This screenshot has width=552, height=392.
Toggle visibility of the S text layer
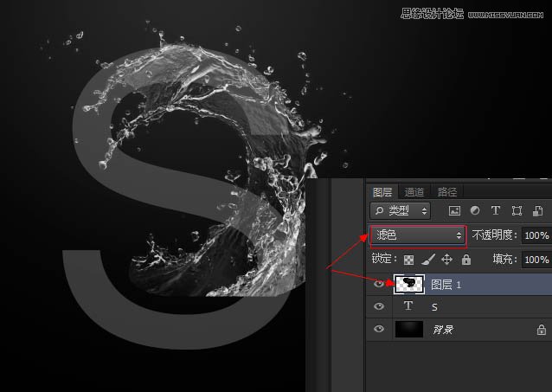(x=379, y=307)
